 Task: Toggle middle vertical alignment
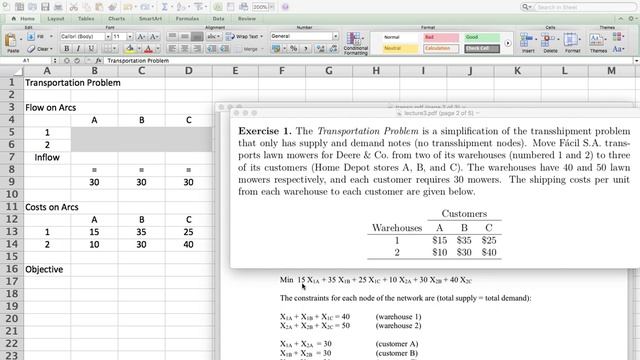[185, 36]
